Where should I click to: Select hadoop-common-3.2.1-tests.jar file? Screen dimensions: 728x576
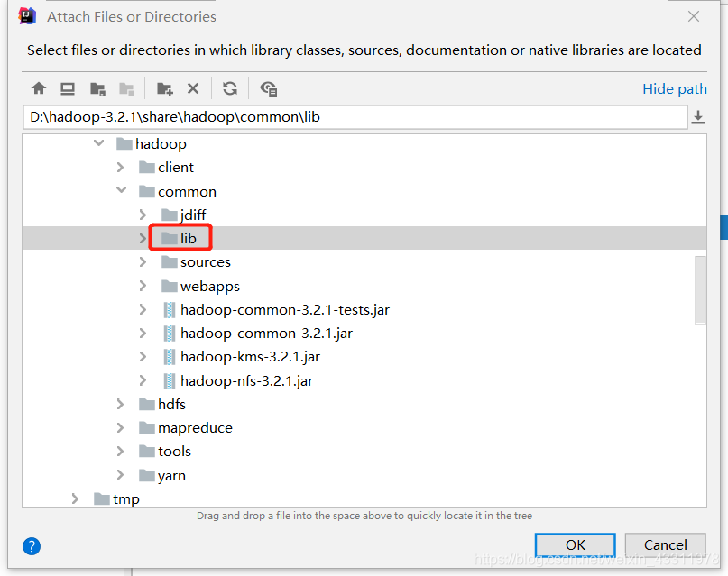click(x=277, y=309)
